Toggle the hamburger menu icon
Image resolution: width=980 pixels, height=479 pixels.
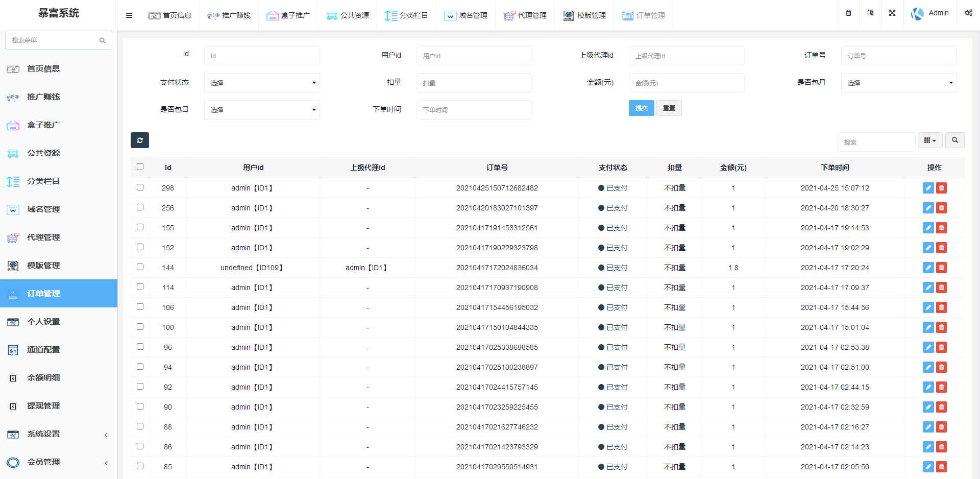click(x=129, y=15)
